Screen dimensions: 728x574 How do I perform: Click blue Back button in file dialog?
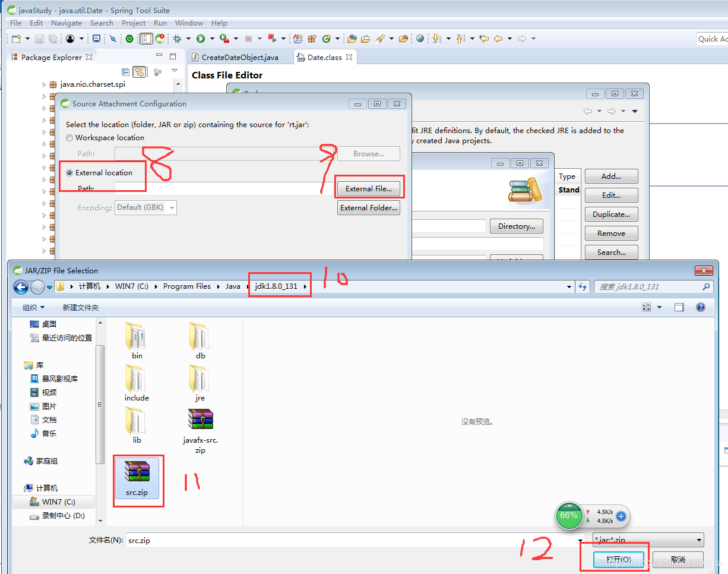pyautogui.click(x=21, y=287)
